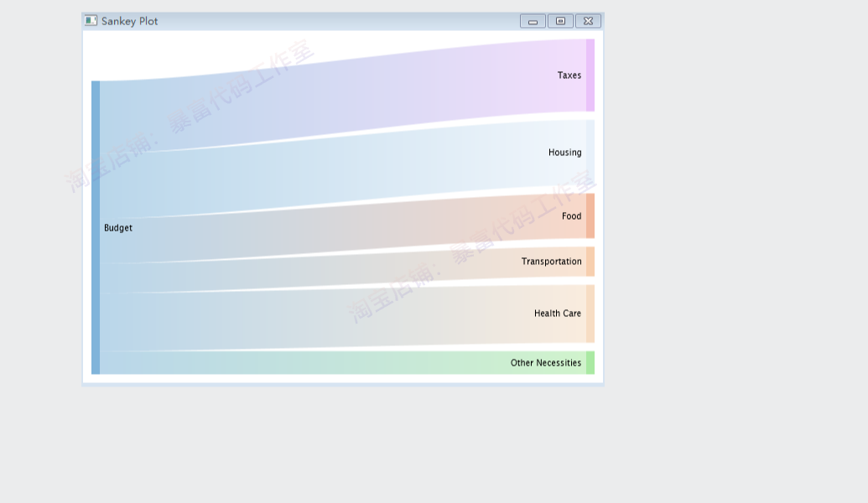Screen dimensions: 868x503
Task: Click the purple Taxes node bar
Action: coord(590,75)
